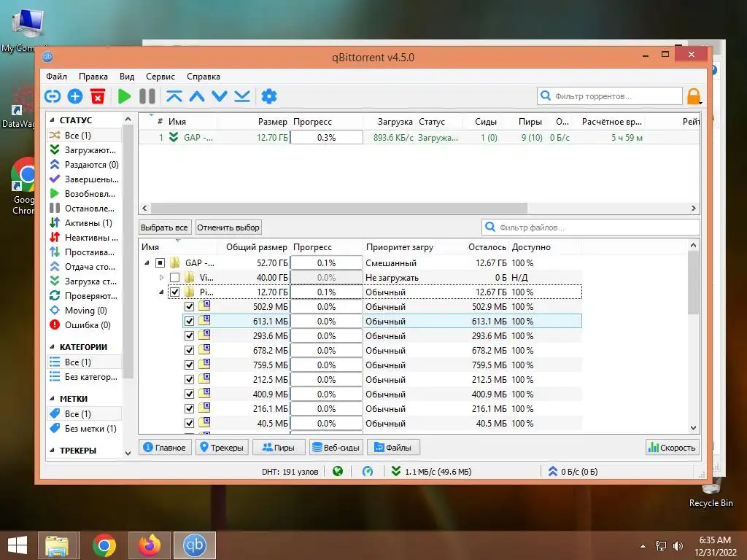Screen dimensions: 747x560
Task: Expand the Vi... folder in file tree
Action: [161, 278]
